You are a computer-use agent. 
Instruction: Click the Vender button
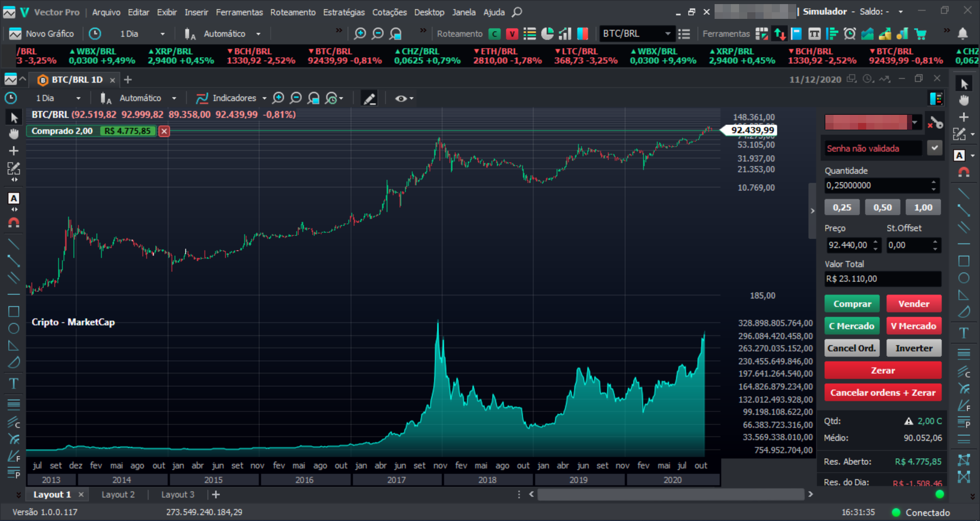coord(914,304)
